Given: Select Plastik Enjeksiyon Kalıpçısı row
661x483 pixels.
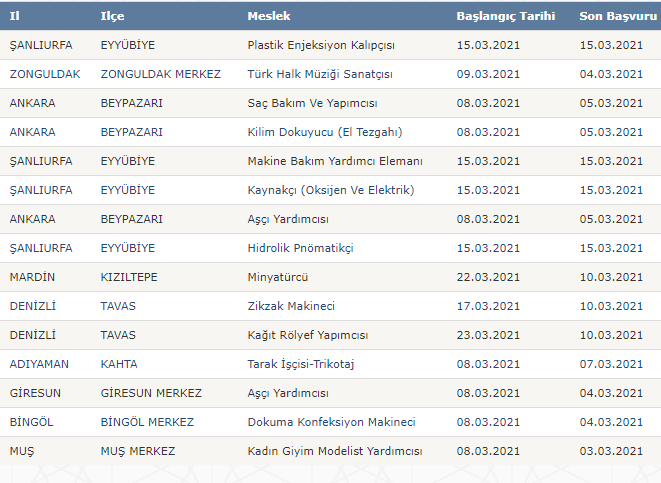Looking at the screenshot, I should (321, 45).
